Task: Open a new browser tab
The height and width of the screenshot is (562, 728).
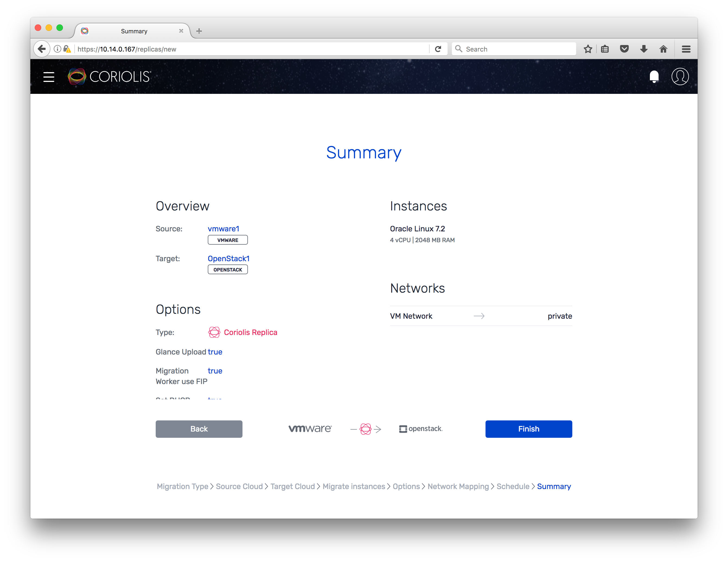Action: coord(199,31)
